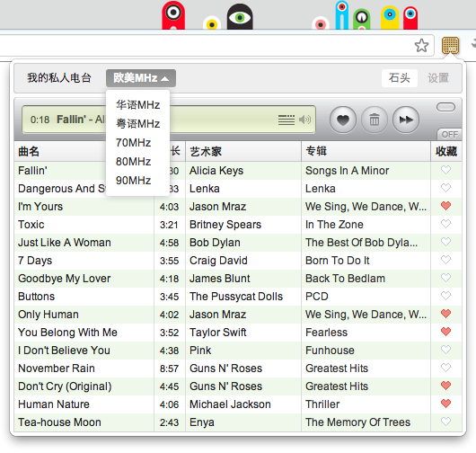Select 粤语MHz menu entry
This screenshot has width=476, height=453.
(137, 124)
